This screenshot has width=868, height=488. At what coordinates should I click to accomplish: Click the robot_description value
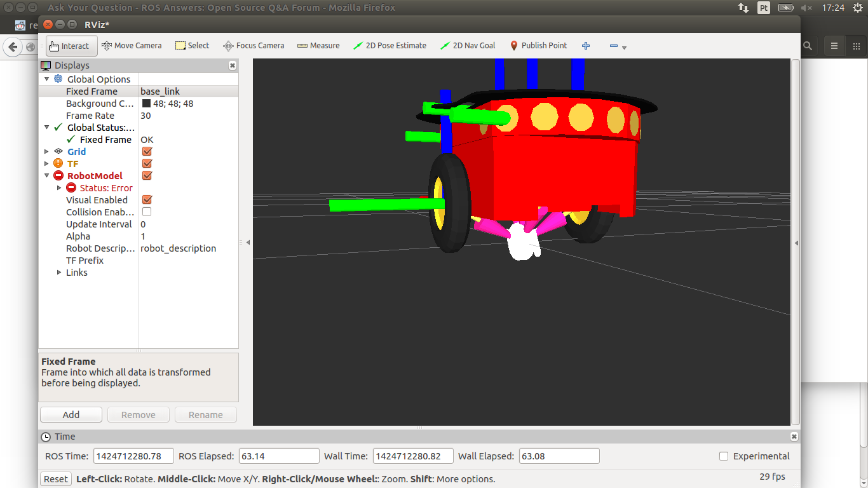(179, 248)
